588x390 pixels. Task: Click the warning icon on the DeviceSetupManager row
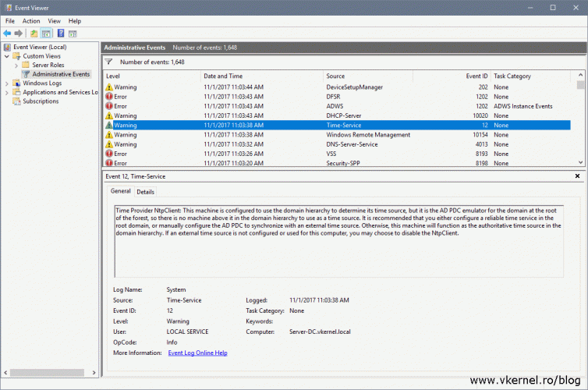109,87
